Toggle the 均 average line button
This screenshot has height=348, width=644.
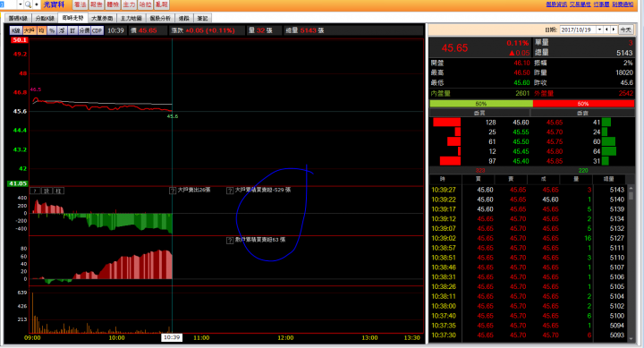(x=41, y=30)
